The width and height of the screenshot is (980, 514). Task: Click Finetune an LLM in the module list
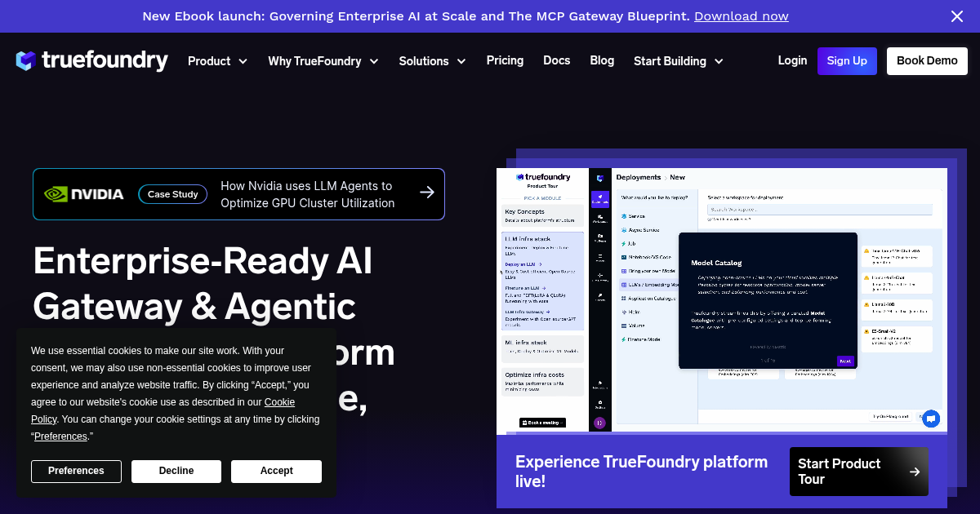526,288
